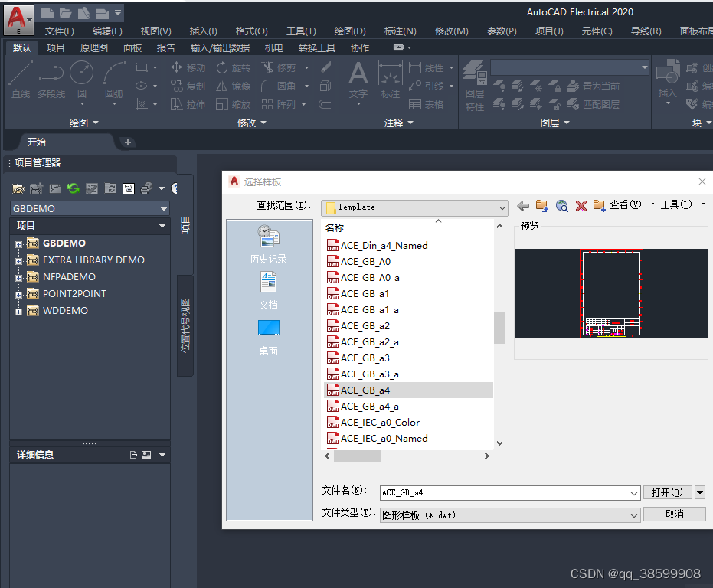Click the template preview thumbnail
The height and width of the screenshot is (588, 713).
(x=611, y=293)
